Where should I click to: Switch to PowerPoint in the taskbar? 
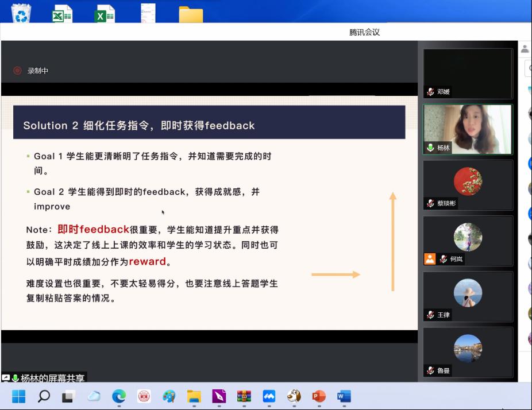[x=318, y=396]
